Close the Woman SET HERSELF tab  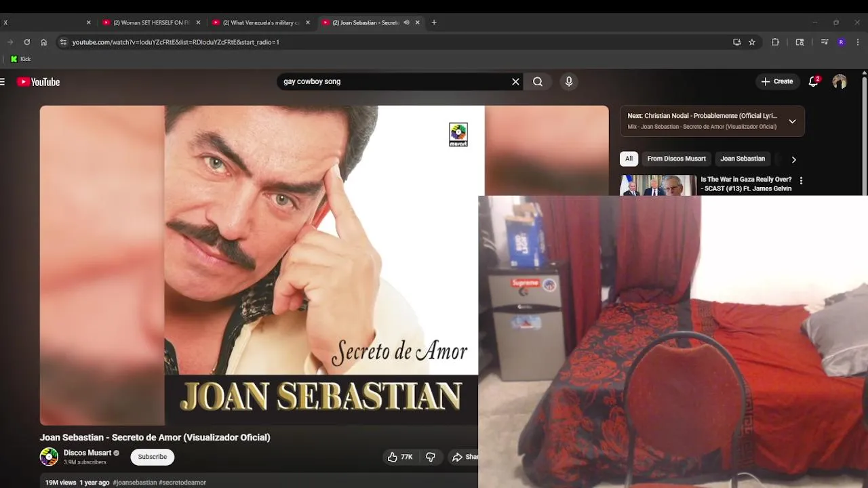point(198,22)
